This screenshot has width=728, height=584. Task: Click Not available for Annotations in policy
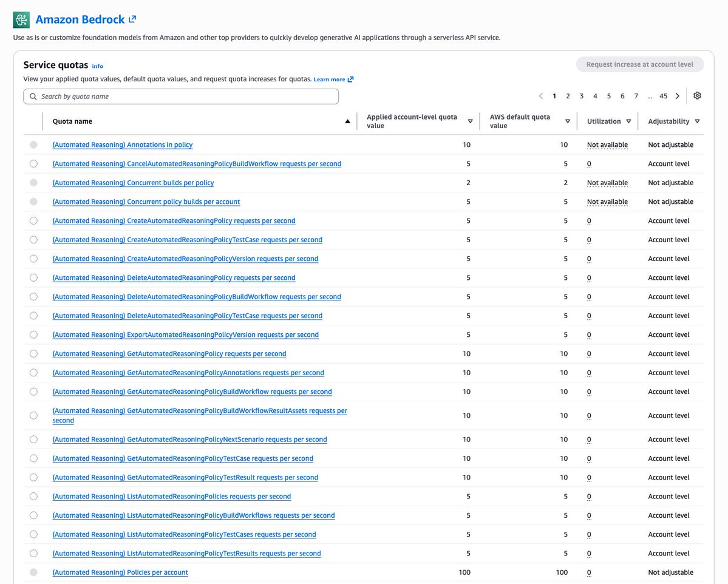point(607,145)
